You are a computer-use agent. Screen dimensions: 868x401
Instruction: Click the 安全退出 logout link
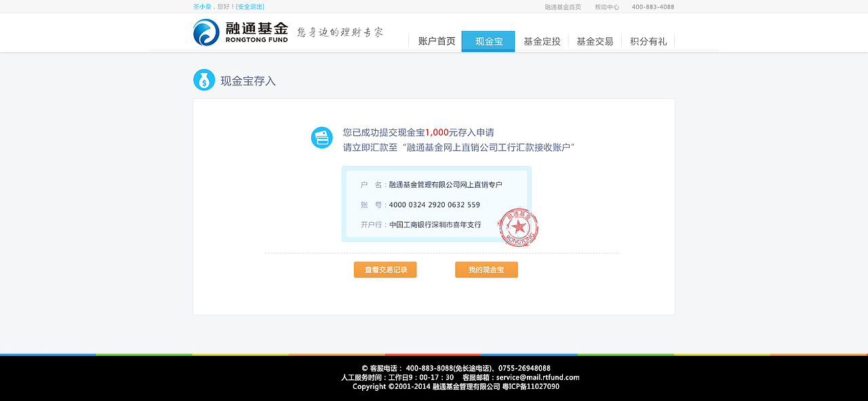[x=249, y=7]
